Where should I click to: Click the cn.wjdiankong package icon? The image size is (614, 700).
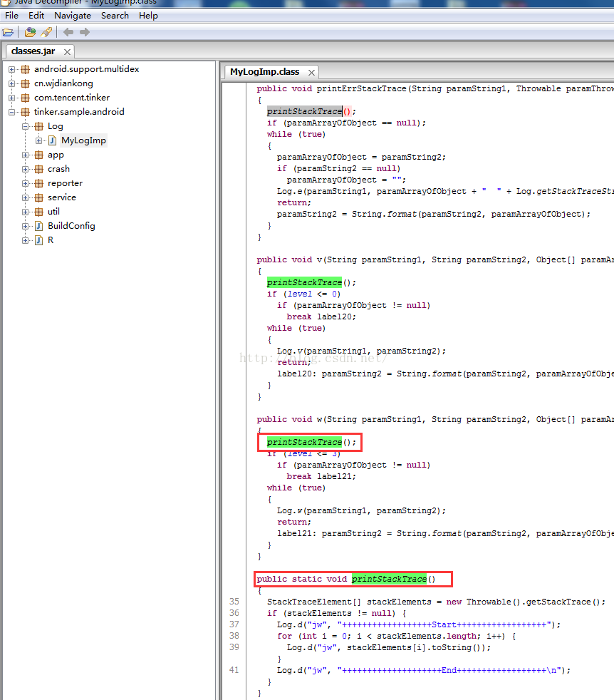(26, 83)
